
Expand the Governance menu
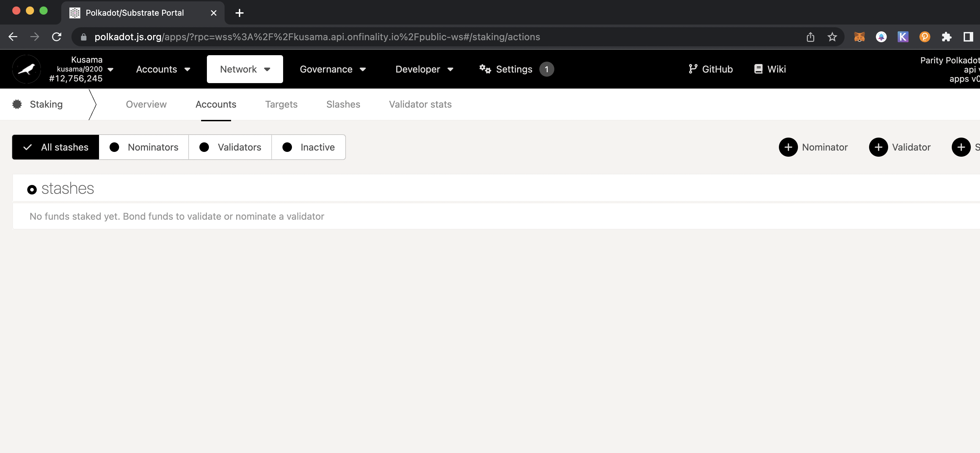332,69
